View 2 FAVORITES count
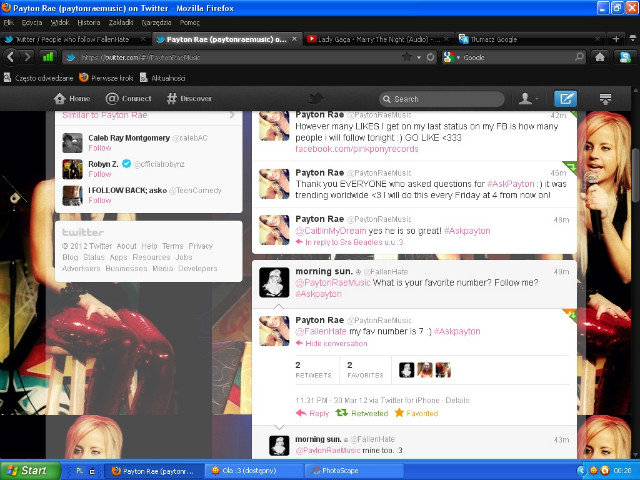Viewport: 640px width, 480px height. 365,369
